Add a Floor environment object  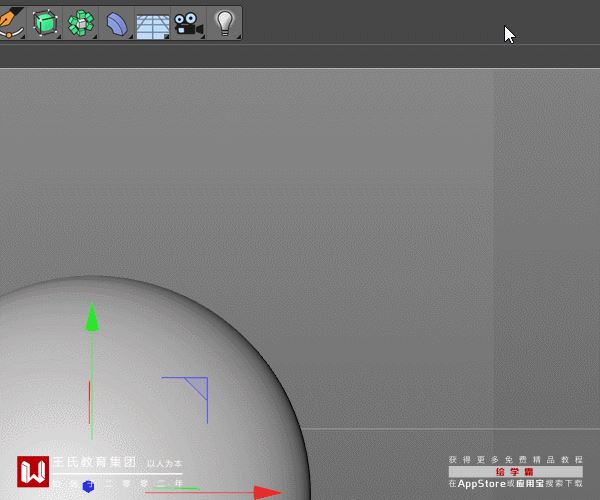pyautogui.click(x=152, y=26)
